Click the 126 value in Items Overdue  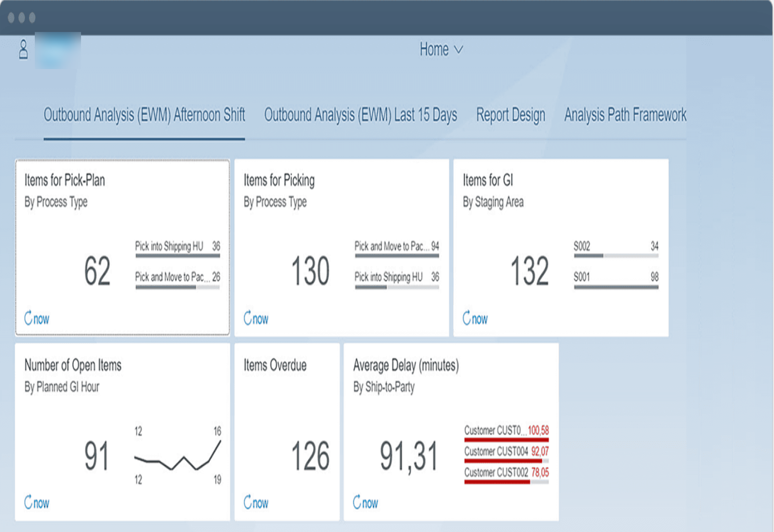310,456
